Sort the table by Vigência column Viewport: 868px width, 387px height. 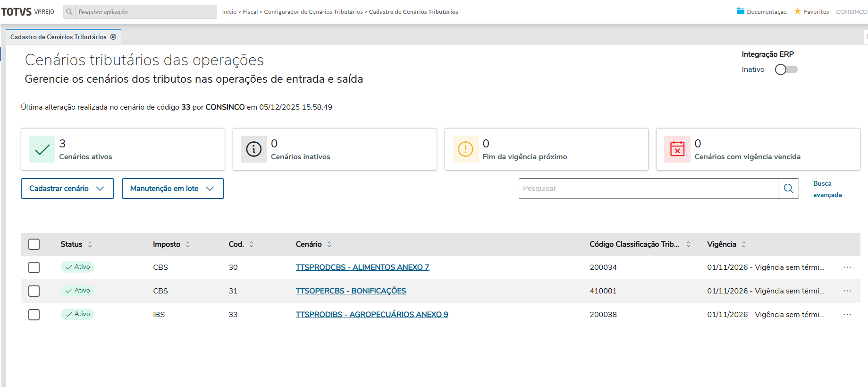click(744, 244)
